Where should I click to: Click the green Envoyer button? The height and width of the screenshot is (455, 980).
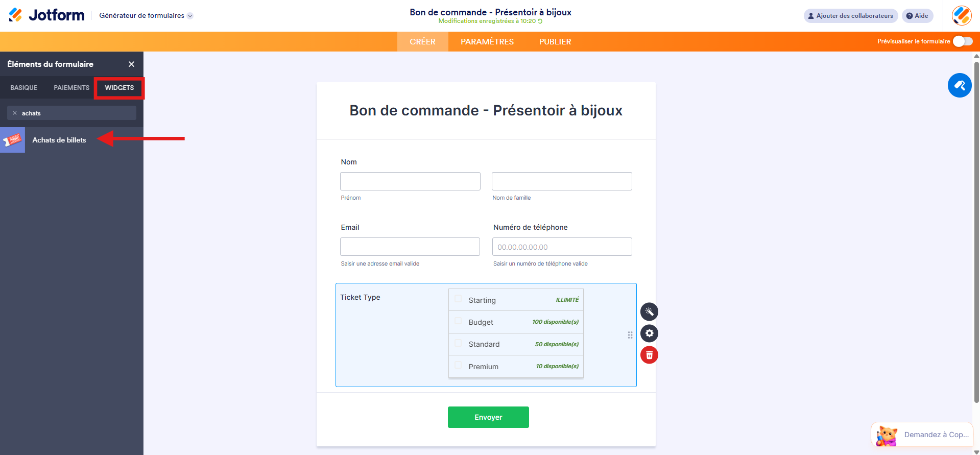pos(488,417)
